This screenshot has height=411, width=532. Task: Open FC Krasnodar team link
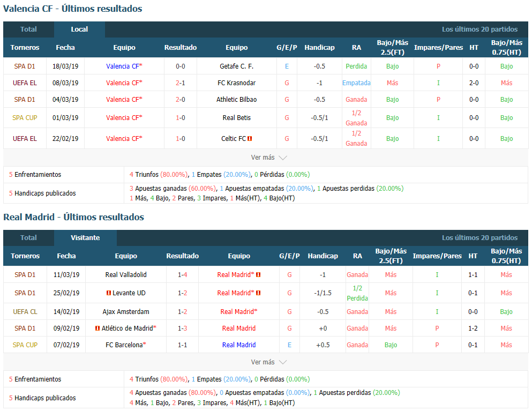click(x=236, y=83)
